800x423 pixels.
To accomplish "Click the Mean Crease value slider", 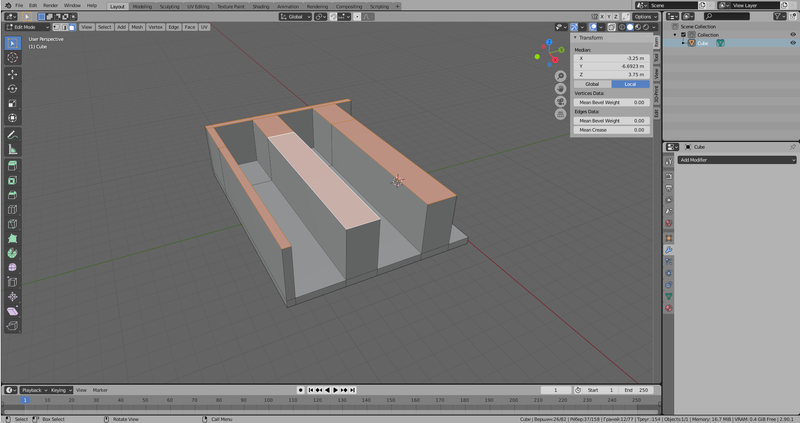I will 610,130.
